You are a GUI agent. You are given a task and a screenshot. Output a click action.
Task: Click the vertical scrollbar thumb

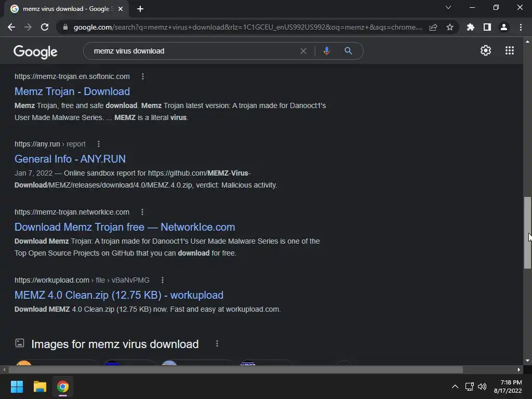tap(527, 233)
